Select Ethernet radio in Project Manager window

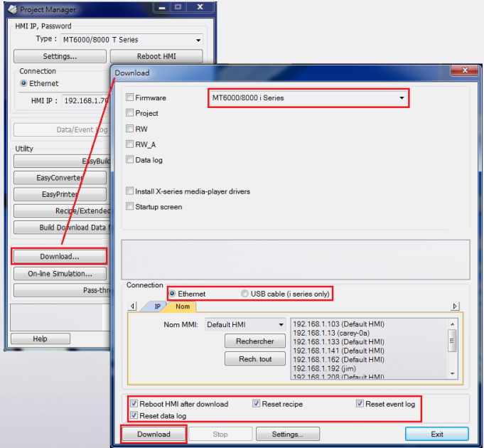pyautogui.click(x=23, y=83)
